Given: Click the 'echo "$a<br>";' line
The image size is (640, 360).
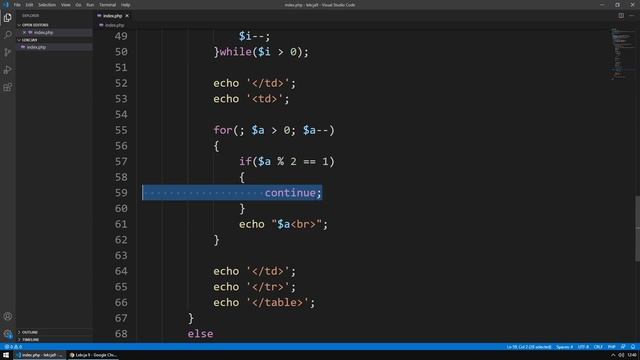Looking at the screenshot, I should pos(283,224).
